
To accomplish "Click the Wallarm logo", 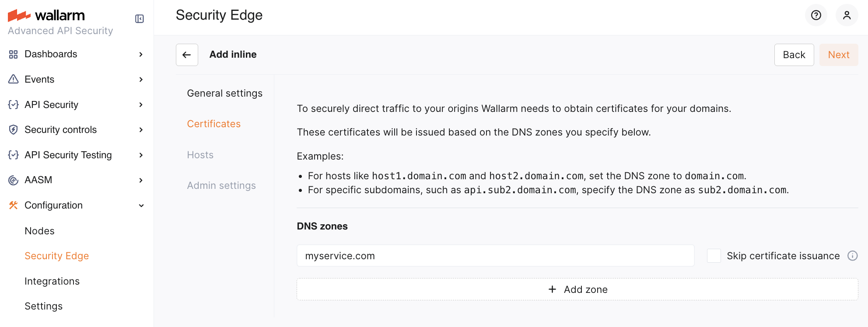I will (46, 15).
